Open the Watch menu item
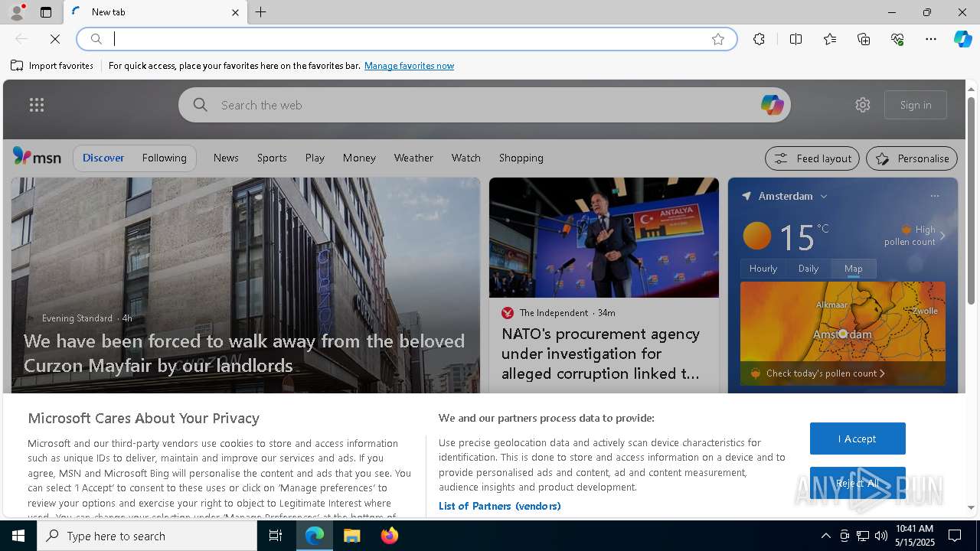This screenshot has height=551, width=980. (465, 158)
